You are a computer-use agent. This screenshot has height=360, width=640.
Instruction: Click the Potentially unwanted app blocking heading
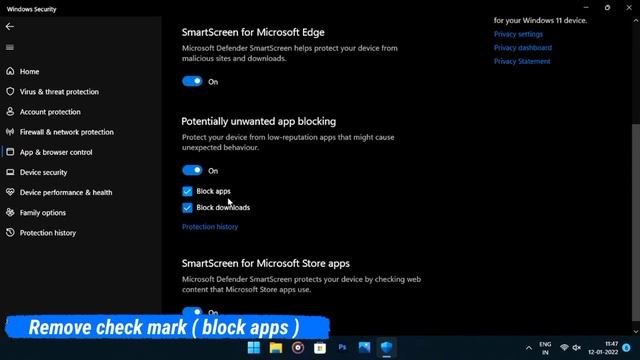[x=259, y=121]
